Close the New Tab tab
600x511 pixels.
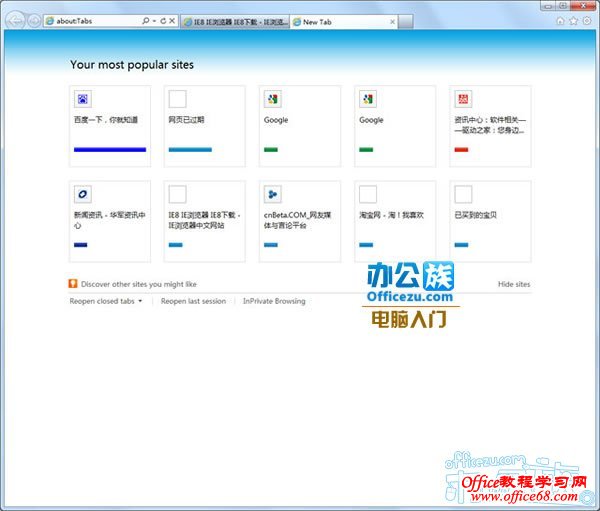pos(392,22)
